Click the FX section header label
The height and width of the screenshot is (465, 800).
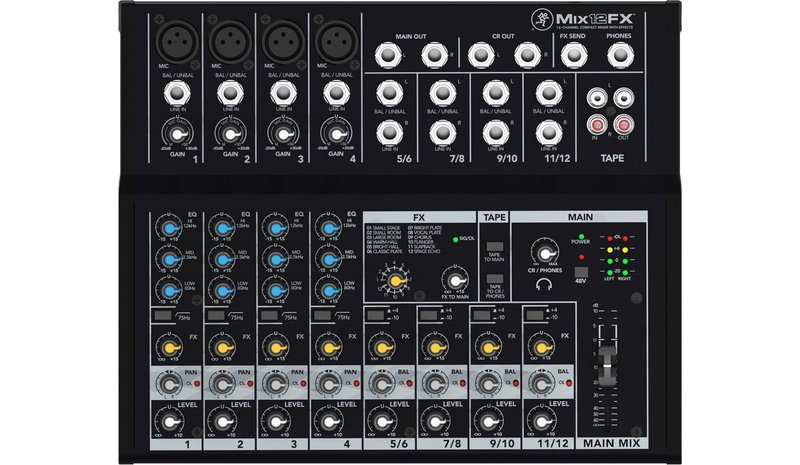[419, 217]
